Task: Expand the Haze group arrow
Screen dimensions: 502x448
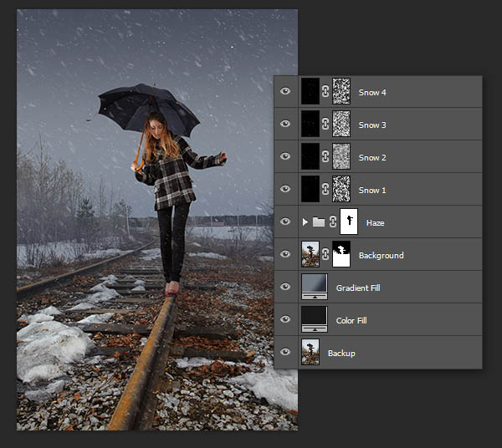Action: [x=305, y=222]
